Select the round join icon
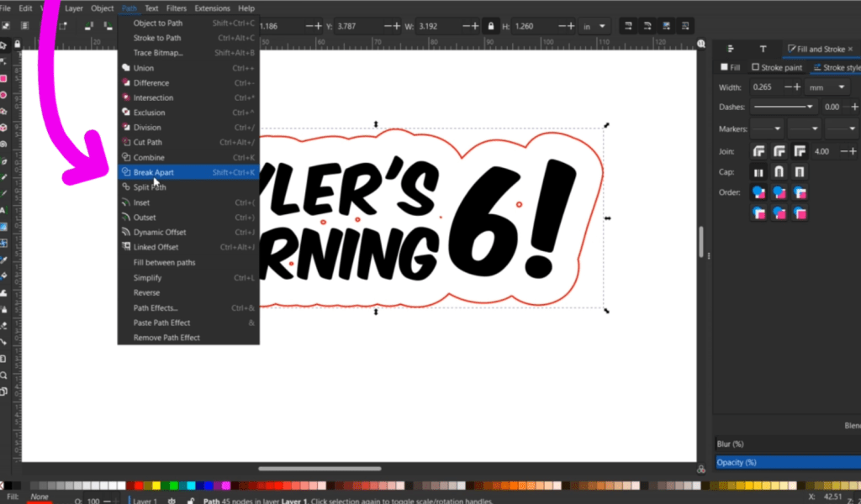Image resolution: width=861 pixels, height=504 pixels. [x=779, y=152]
